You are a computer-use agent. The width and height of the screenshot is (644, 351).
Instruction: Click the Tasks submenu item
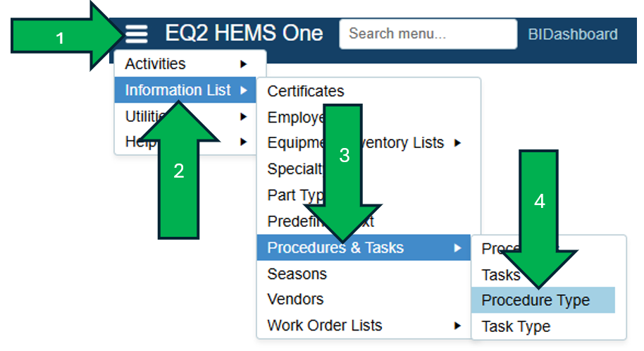tap(501, 275)
